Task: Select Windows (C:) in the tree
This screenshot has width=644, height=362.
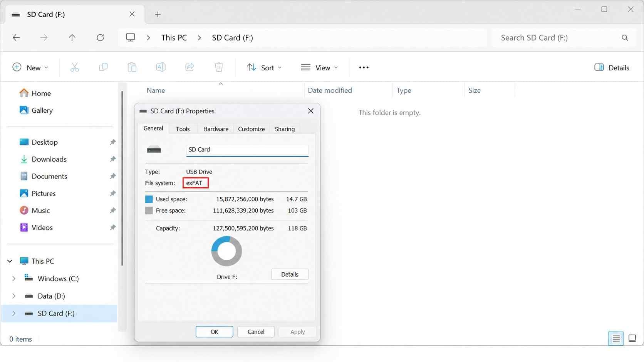Action: tap(58, 279)
